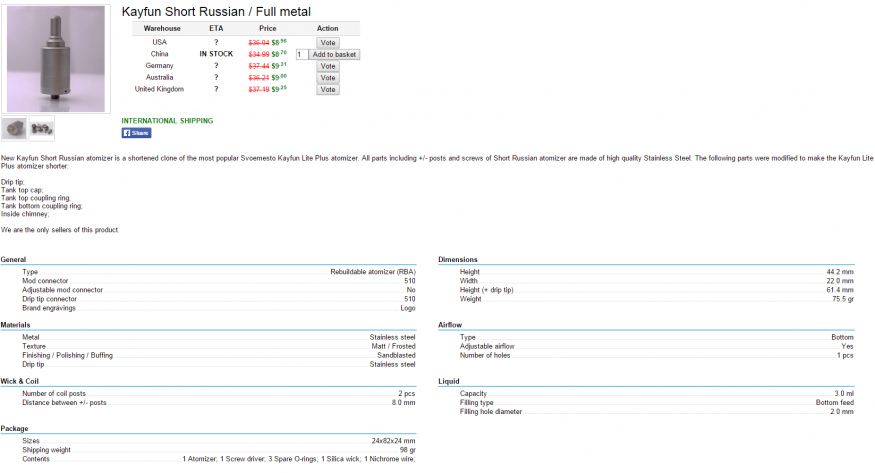
Task: Click the Price column header
Action: [267, 28]
